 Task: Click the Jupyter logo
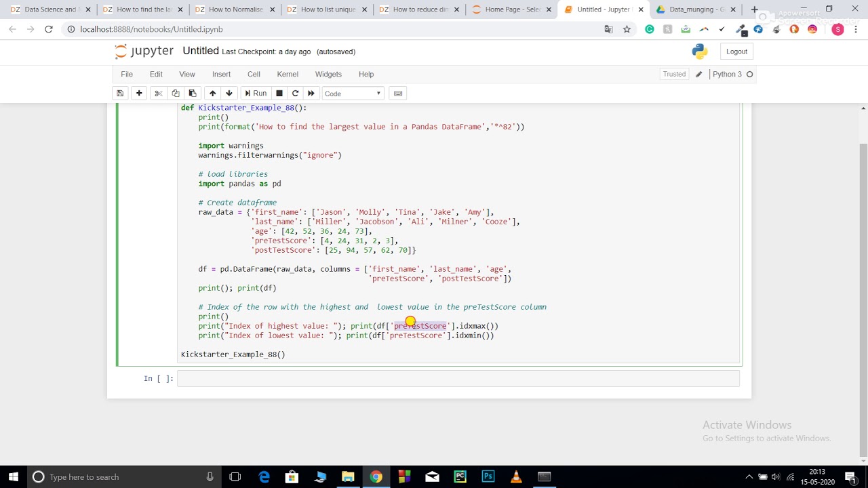(144, 52)
